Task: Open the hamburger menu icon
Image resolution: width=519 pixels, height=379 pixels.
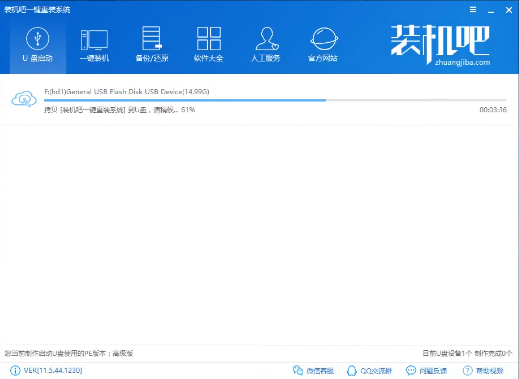Action: pos(473,10)
